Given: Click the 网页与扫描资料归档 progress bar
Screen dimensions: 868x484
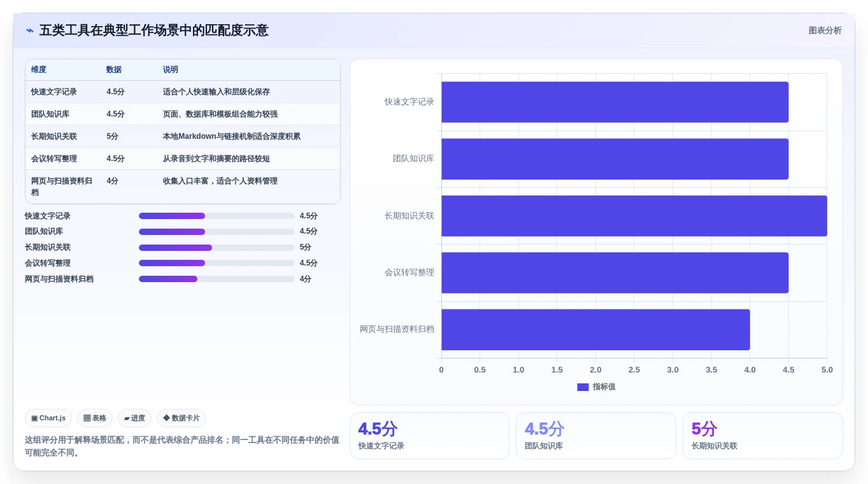Looking at the screenshot, I should tap(217, 279).
